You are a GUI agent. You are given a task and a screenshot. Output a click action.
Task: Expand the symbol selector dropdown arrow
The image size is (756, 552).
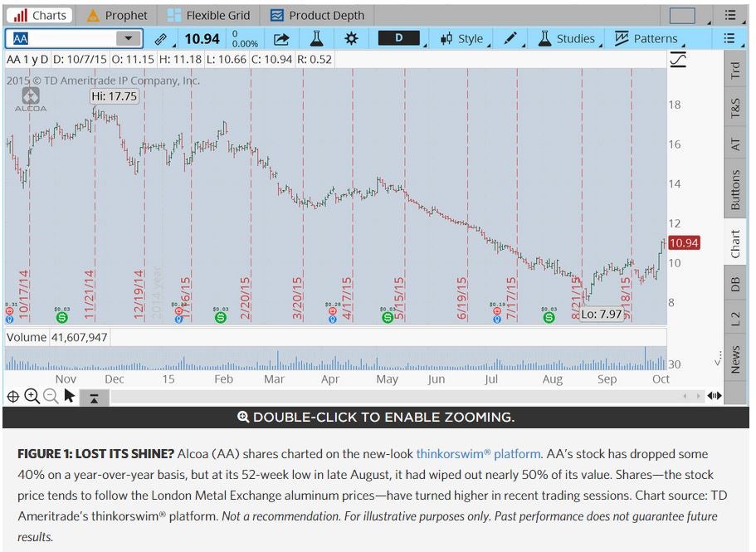129,38
